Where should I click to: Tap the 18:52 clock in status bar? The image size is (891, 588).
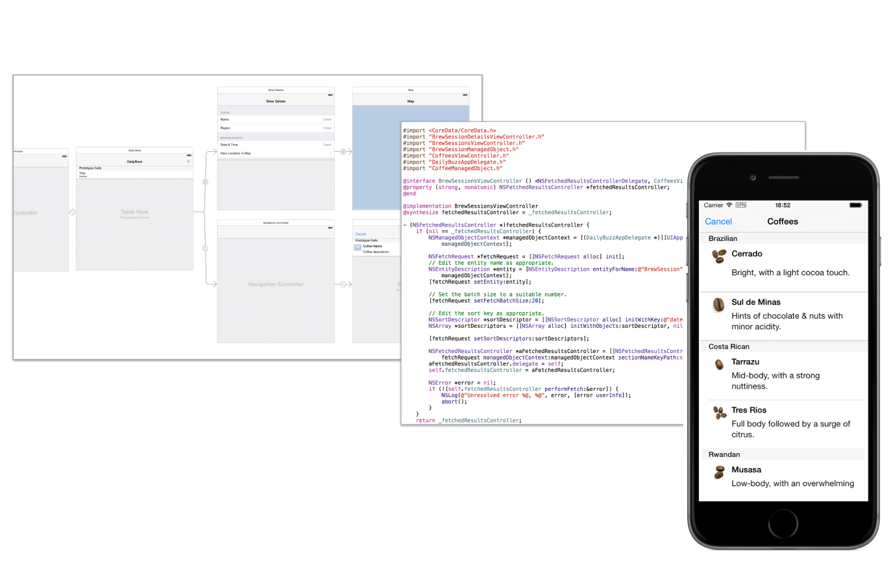783,205
